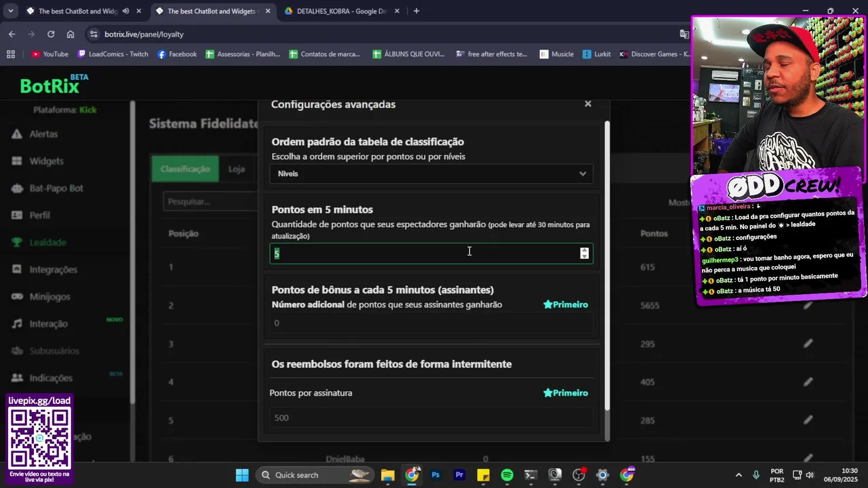Edit the row with 405 points
Viewport: 868px width, 488px height.
[808, 382]
